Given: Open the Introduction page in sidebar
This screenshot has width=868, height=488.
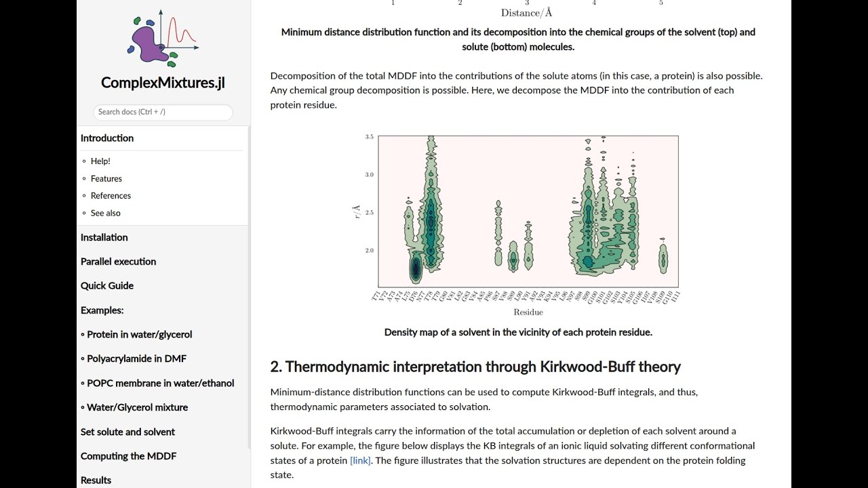Looking at the screenshot, I should tap(107, 138).
